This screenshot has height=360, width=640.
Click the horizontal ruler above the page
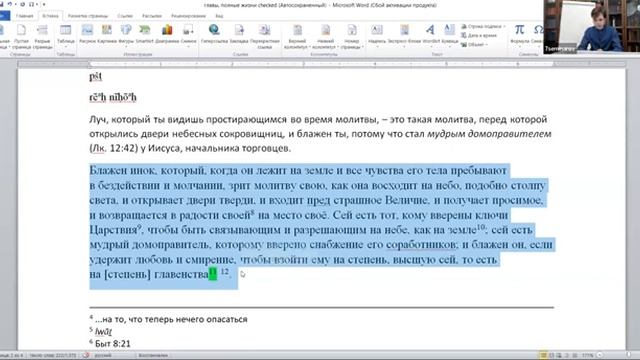pyautogui.click(x=321, y=64)
